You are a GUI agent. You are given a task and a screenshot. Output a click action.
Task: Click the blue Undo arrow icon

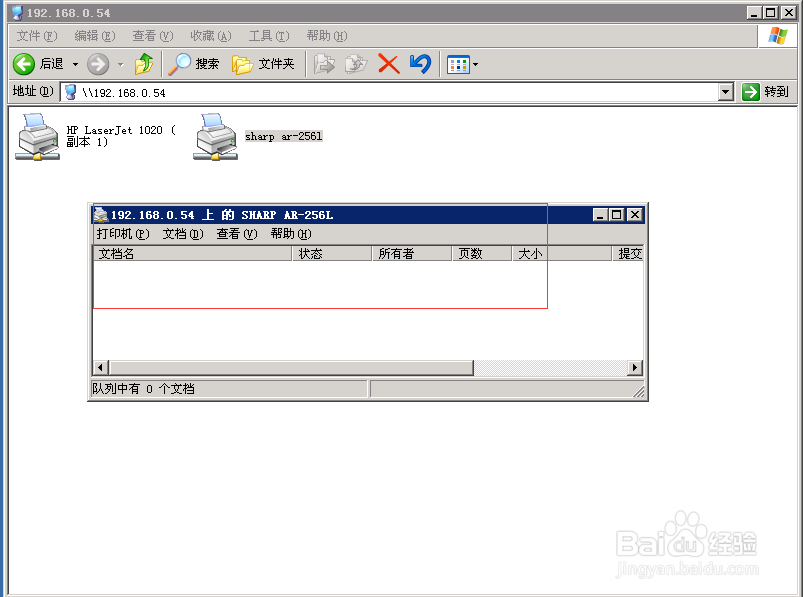420,64
